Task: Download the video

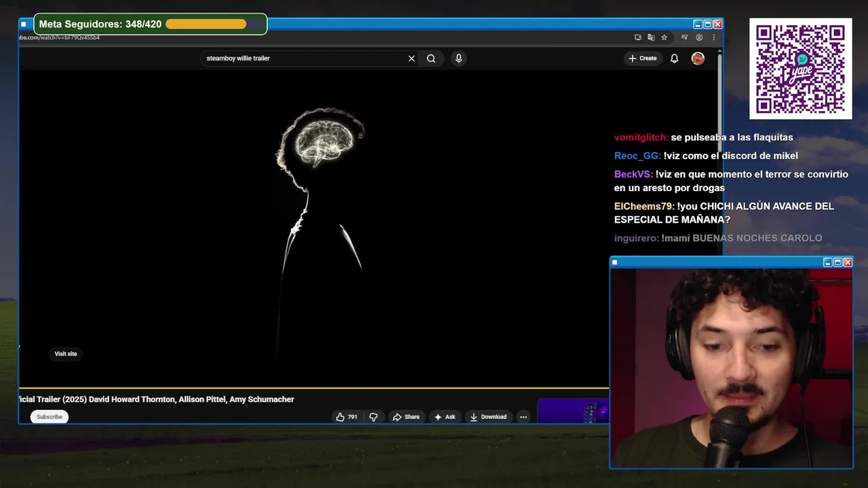Action: click(488, 417)
